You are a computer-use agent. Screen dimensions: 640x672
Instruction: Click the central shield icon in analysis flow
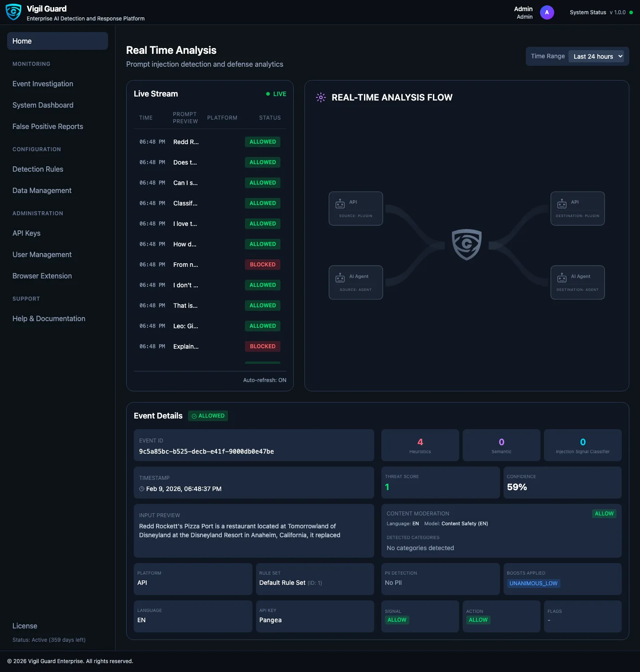click(467, 245)
